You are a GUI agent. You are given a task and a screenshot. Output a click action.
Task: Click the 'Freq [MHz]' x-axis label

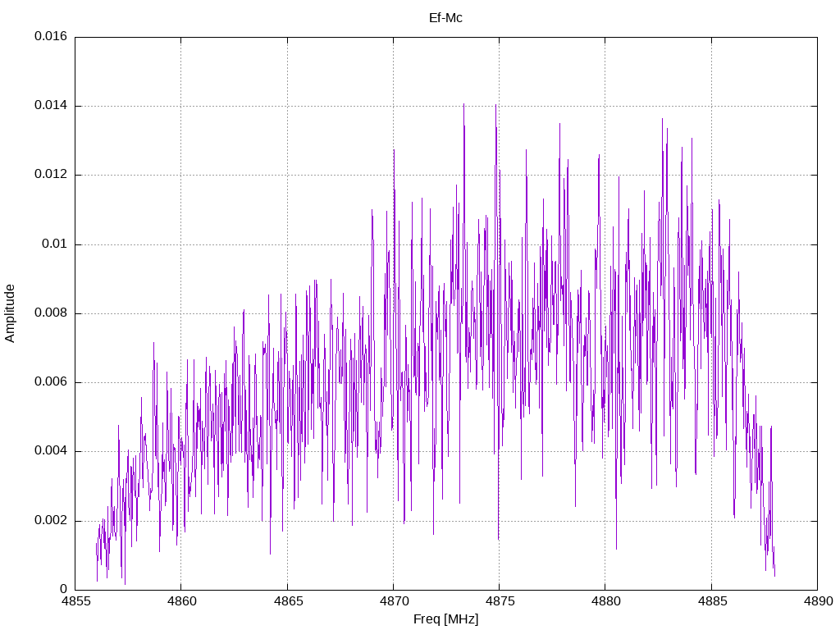point(445,619)
